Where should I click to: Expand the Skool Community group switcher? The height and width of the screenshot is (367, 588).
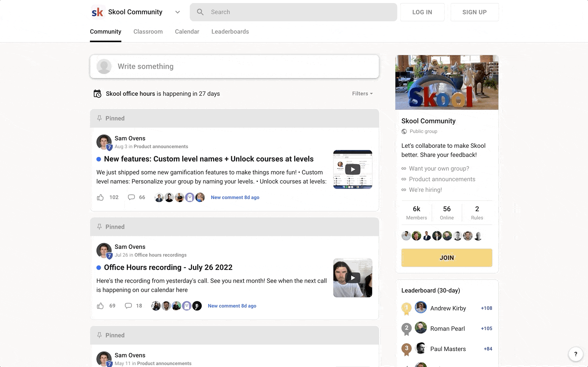point(177,12)
